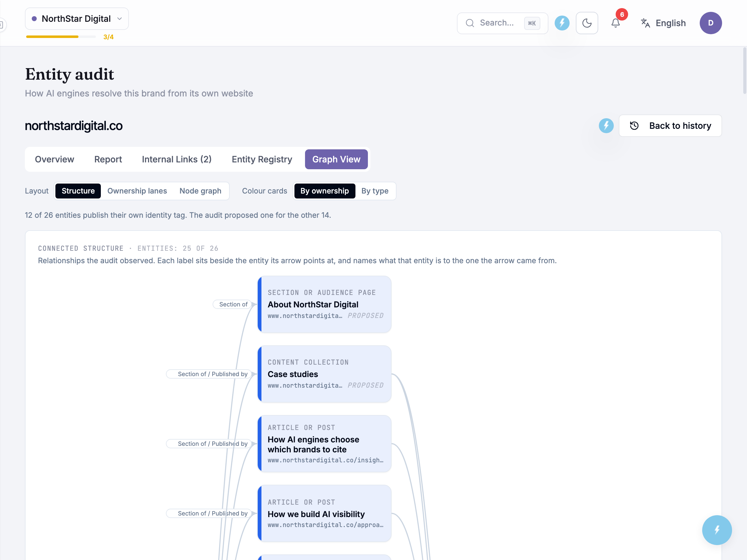Select the Graph View tab

click(336, 159)
